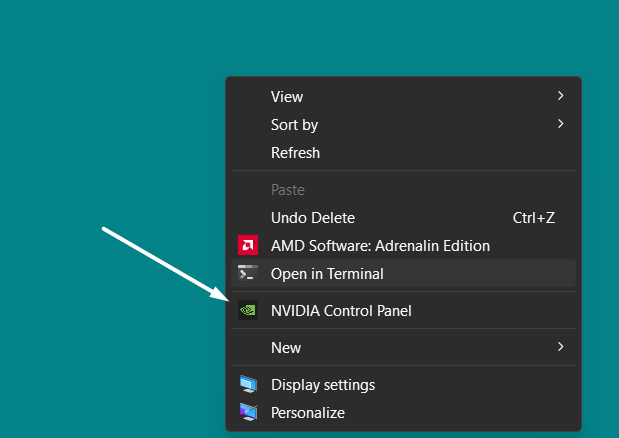Click the green NVIDIA logo icon
Image resolution: width=619 pixels, height=438 pixels.
coord(248,311)
